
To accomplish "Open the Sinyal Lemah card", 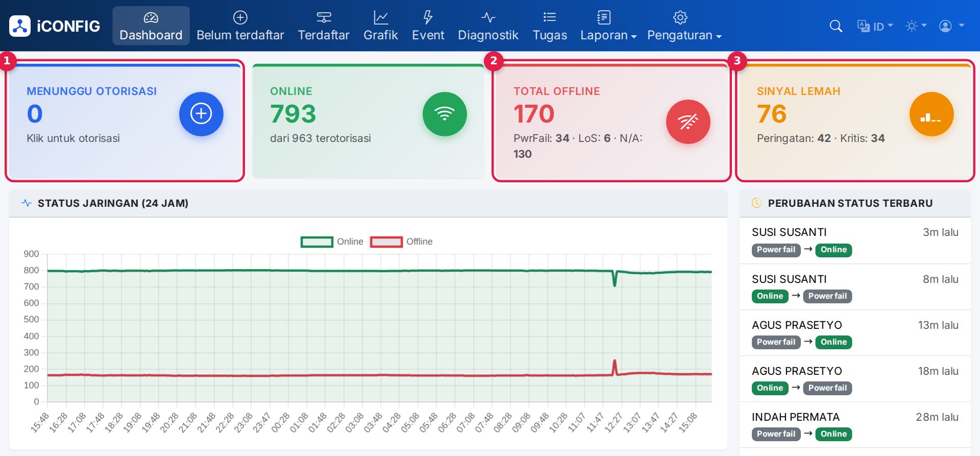I will coord(855,121).
